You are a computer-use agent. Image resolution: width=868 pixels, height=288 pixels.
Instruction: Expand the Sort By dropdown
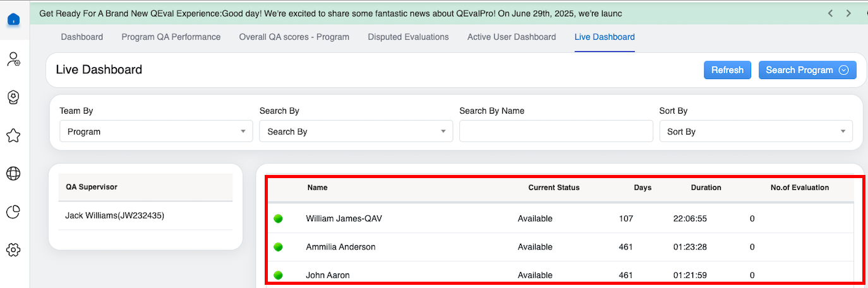pos(756,131)
